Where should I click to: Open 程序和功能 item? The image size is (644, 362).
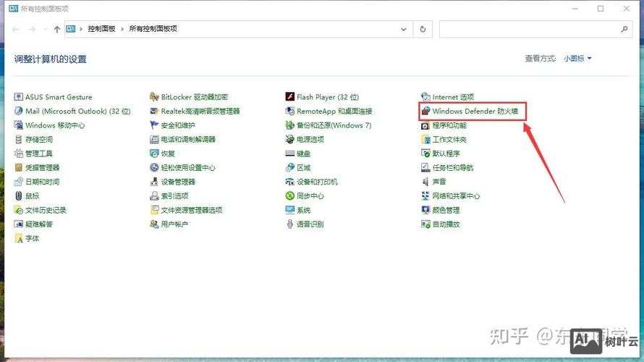[449, 125]
